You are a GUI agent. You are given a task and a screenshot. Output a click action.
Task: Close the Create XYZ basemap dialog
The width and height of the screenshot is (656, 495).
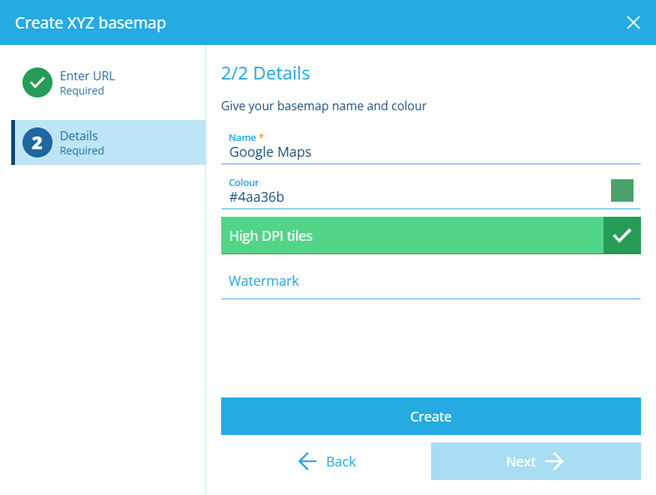pos(633,23)
